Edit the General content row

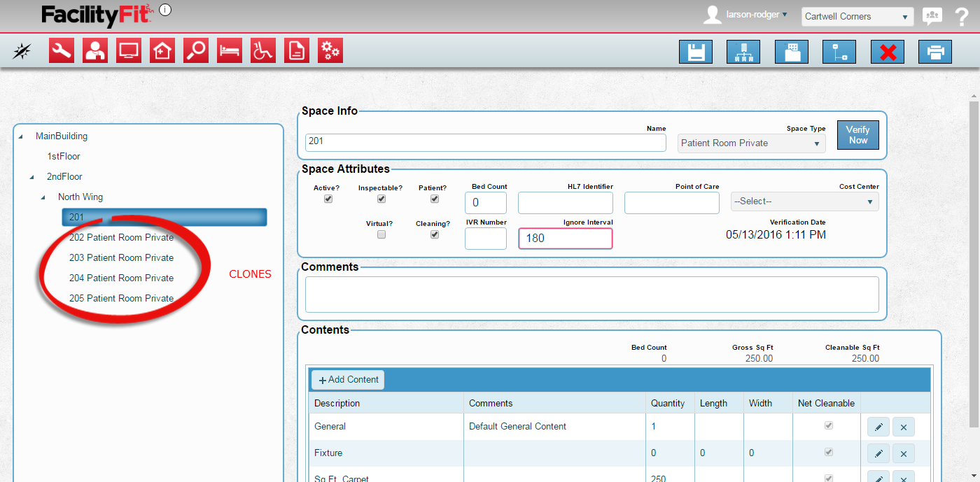point(878,427)
